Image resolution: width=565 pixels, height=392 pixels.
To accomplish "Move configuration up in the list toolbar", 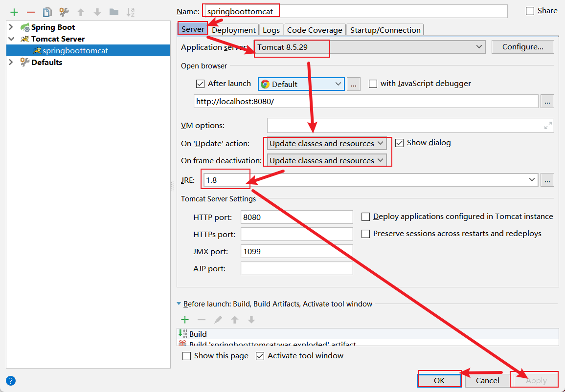I will tap(81, 12).
